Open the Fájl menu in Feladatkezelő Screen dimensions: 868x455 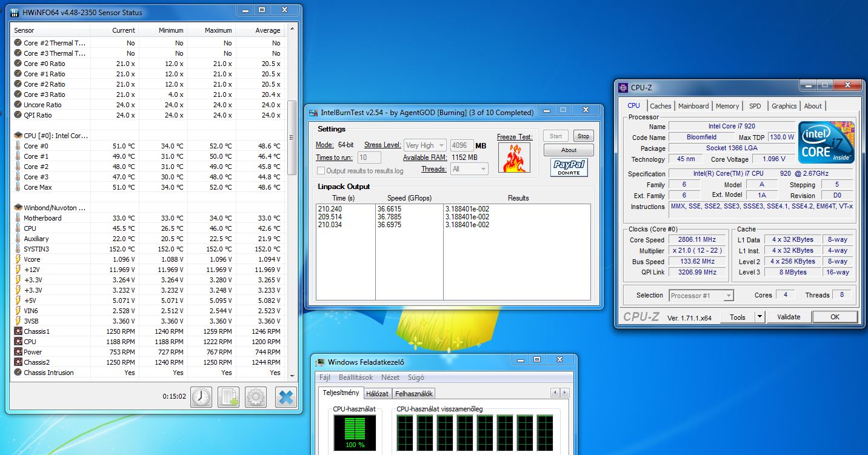[326, 377]
